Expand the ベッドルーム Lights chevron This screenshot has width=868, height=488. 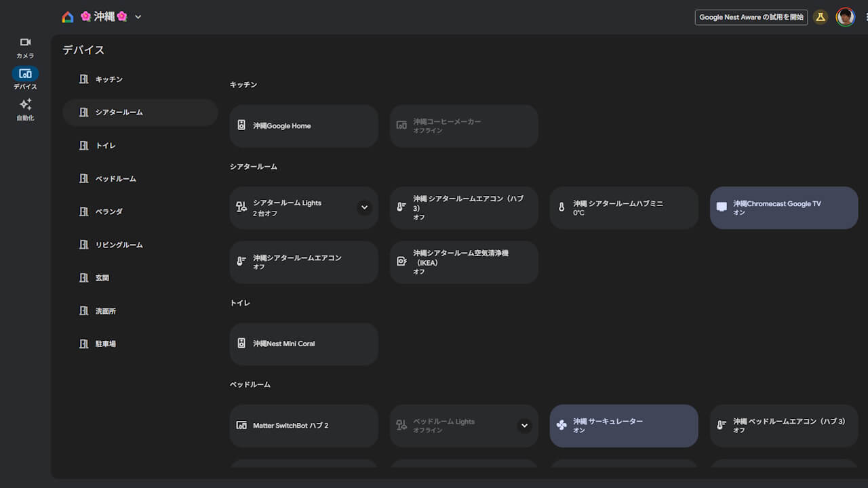tap(524, 426)
